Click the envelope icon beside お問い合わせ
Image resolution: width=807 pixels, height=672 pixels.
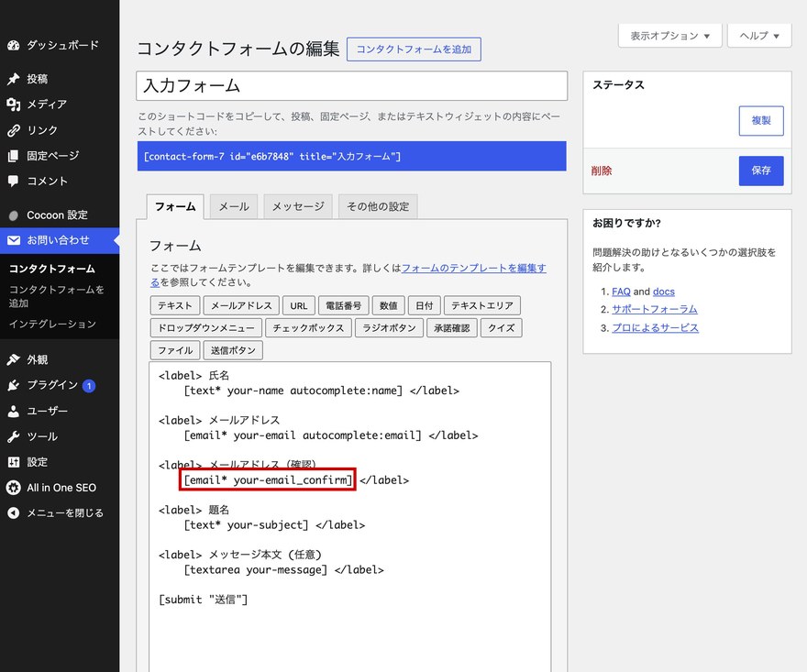click(14, 240)
